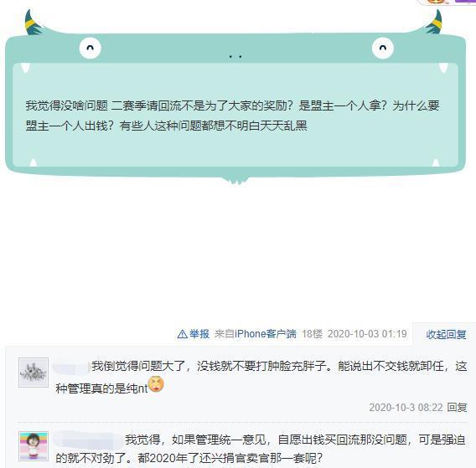Viewport: 476px width, 468px height.
Task: Click the comment text beginning 我倒觉得问题大了
Action: (x=261, y=377)
